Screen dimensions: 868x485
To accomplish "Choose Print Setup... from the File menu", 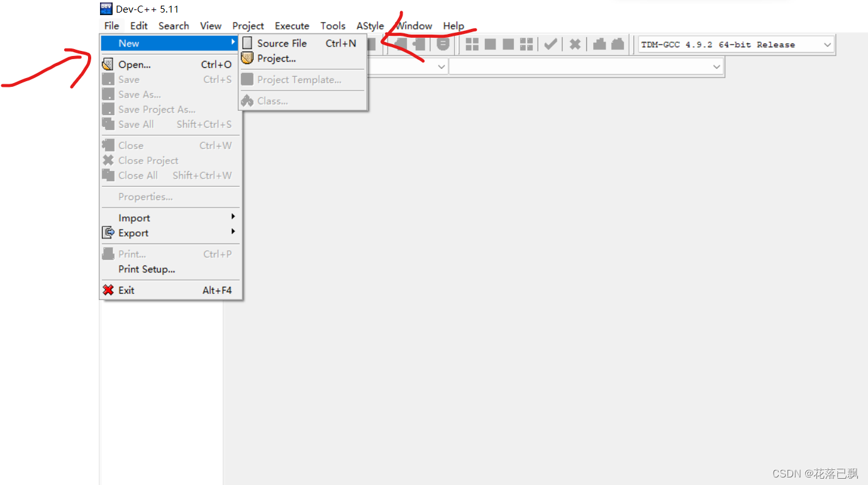I will 170,269.
